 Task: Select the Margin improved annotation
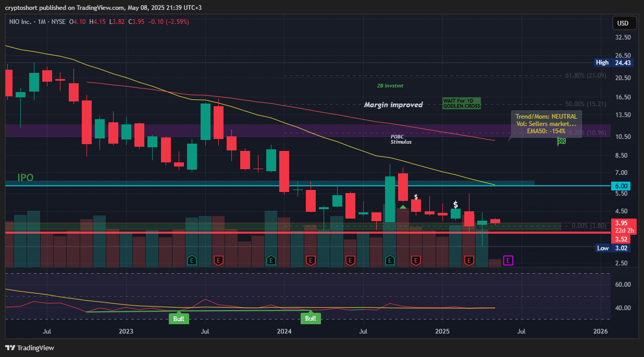(x=393, y=105)
